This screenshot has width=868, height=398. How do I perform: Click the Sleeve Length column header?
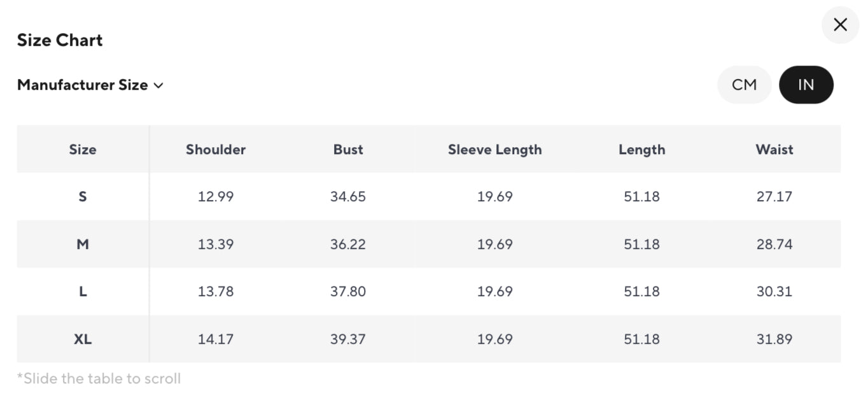tap(494, 150)
